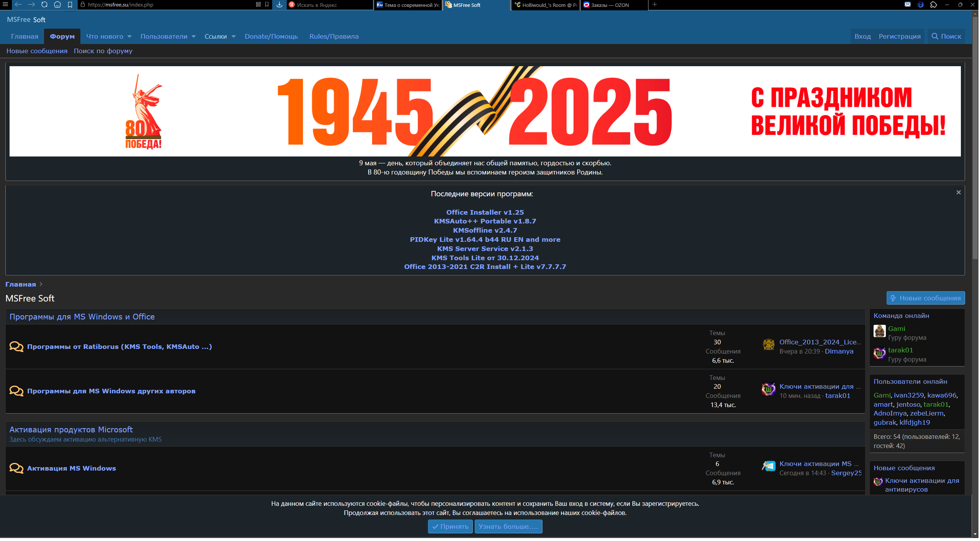The width and height of the screenshot is (980, 541).
Task: Open the downloads icon in toolbar
Action: (279, 5)
